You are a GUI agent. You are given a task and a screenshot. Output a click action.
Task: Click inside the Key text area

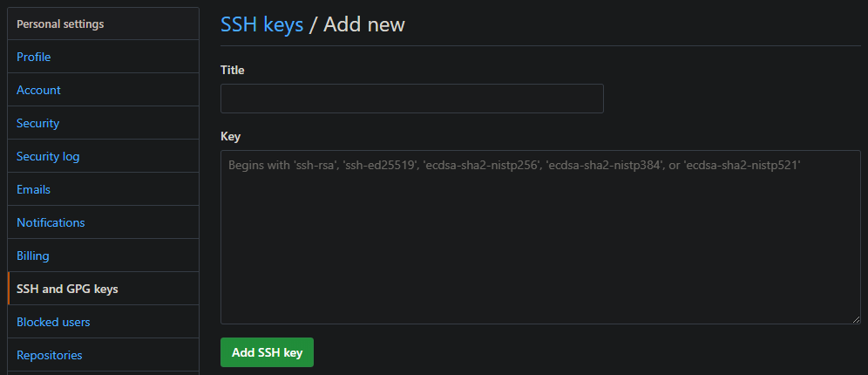(x=540, y=244)
